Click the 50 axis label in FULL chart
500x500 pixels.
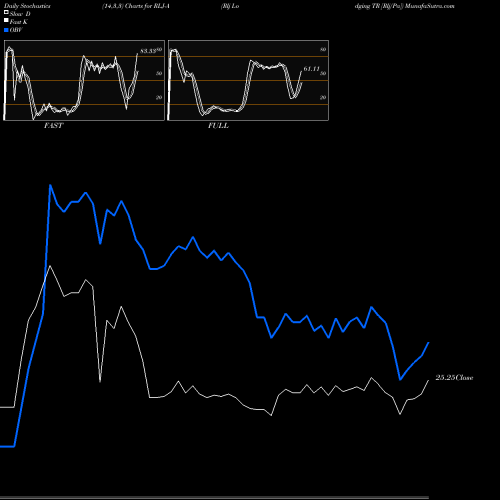(x=323, y=73)
